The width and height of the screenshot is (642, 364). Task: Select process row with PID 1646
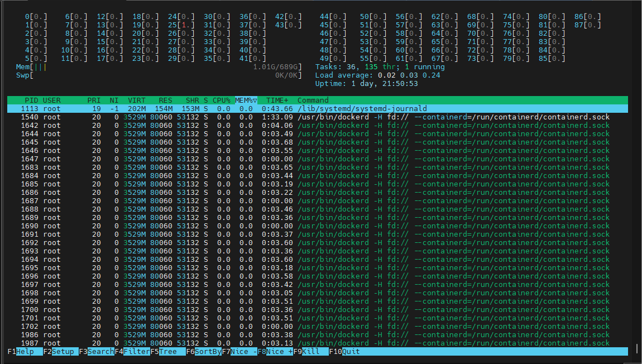[317, 151]
